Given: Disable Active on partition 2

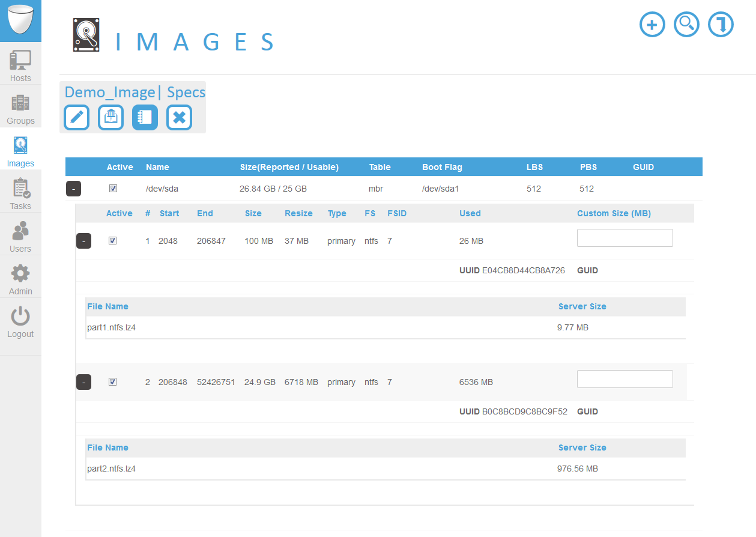Looking at the screenshot, I should pyautogui.click(x=112, y=381).
